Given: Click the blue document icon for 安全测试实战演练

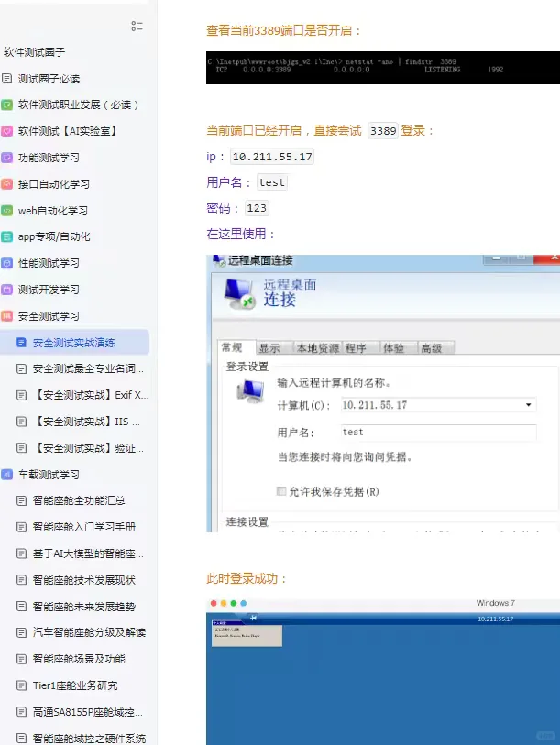Looking at the screenshot, I should (21, 342).
